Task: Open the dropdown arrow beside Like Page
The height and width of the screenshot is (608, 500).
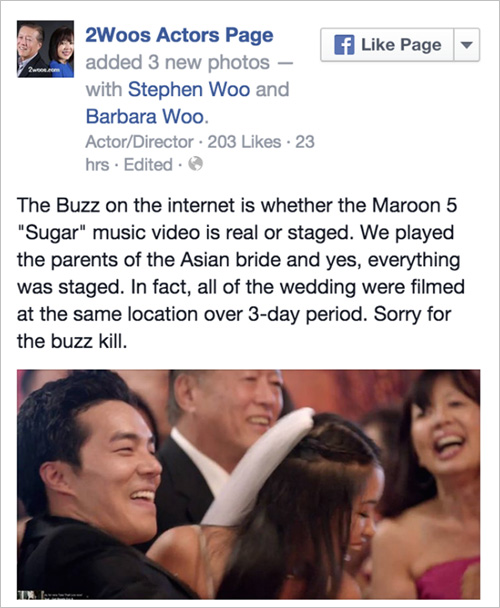Action: (467, 45)
